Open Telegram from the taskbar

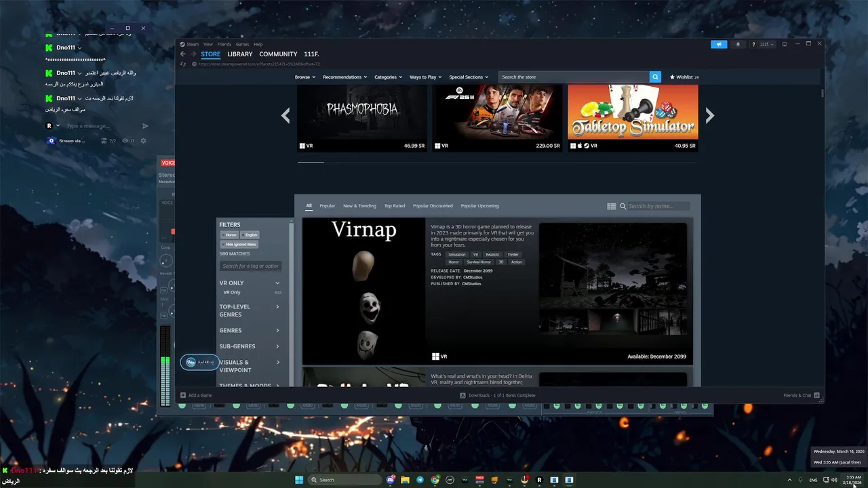click(x=420, y=480)
